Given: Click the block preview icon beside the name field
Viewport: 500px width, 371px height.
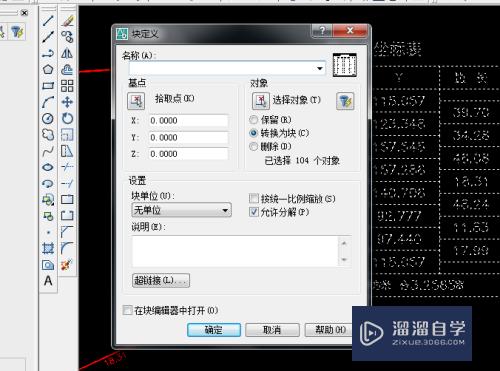Looking at the screenshot, I should pos(345,65).
